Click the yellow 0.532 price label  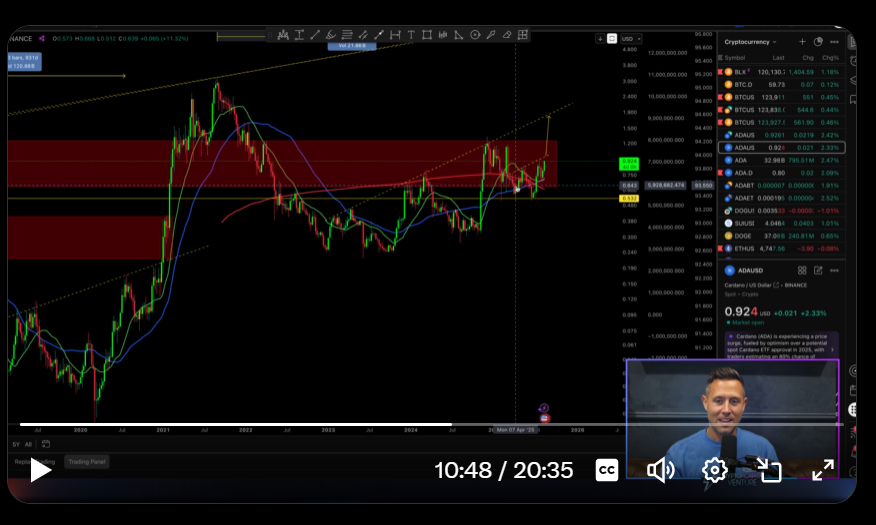(629, 198)
